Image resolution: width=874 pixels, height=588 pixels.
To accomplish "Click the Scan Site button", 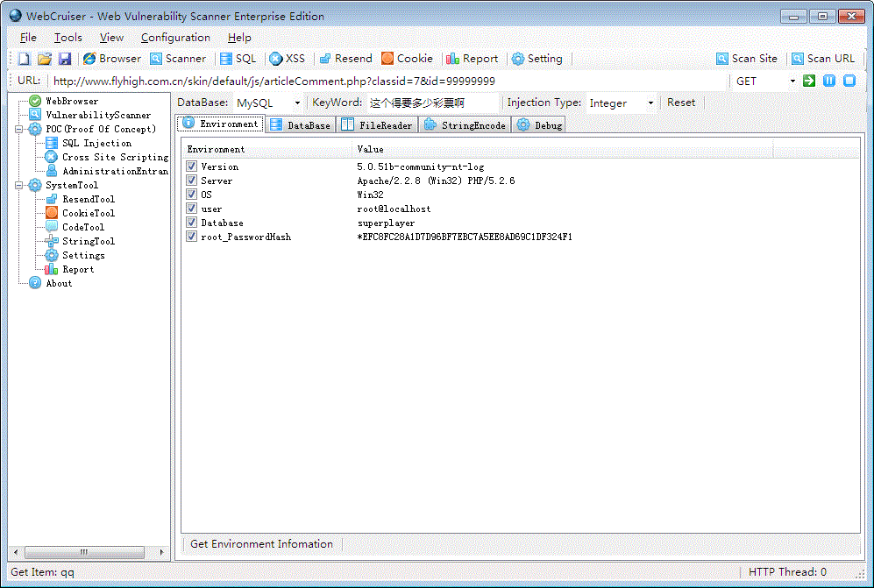I will [x=747, y=59].
